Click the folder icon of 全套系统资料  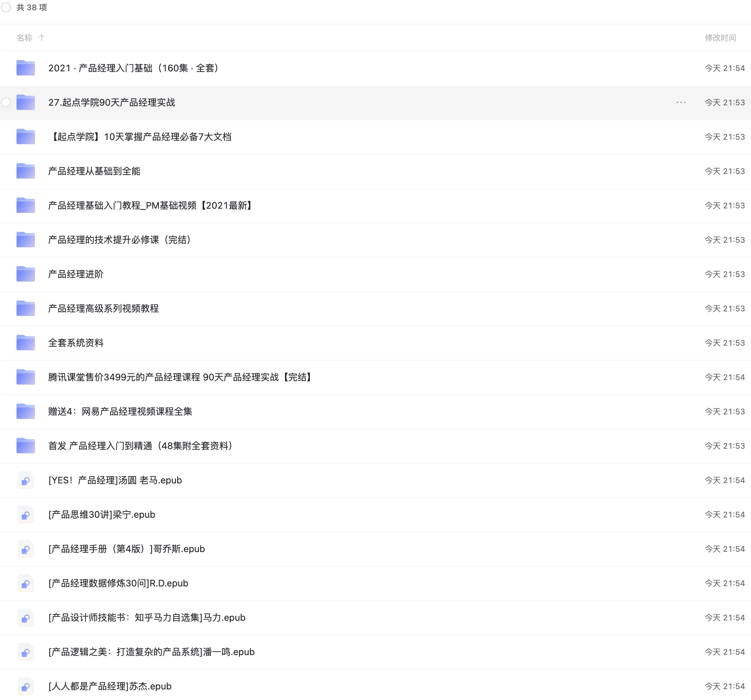tap(25, 343)
